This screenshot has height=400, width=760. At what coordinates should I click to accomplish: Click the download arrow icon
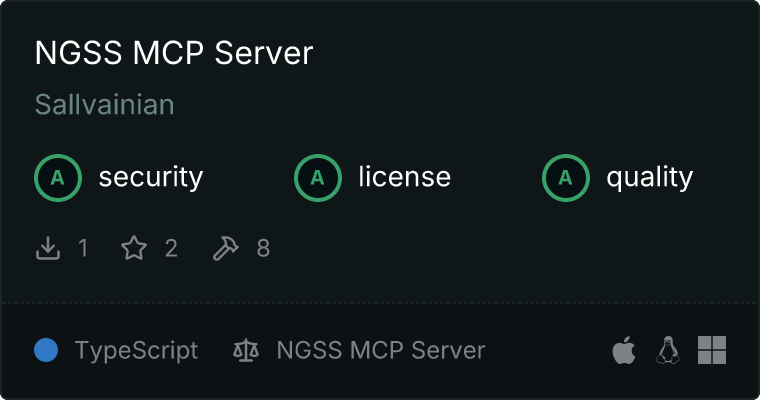point(48,248)
